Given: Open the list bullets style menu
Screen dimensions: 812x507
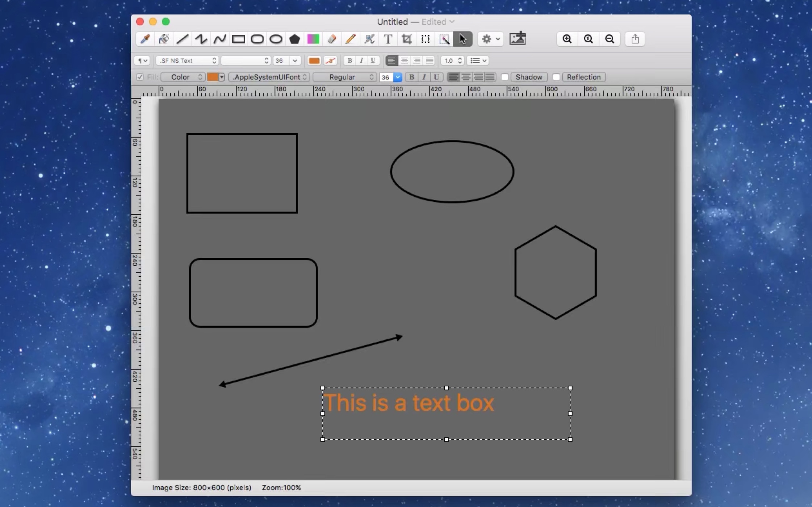Looking at the screenshot, I should click(478, 60).
